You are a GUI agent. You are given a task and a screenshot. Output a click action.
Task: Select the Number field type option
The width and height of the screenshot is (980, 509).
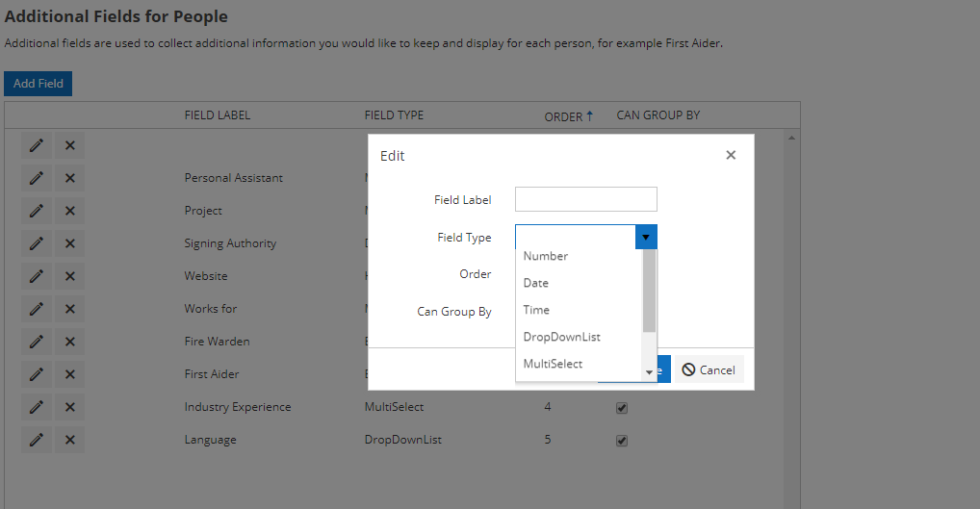546,256
